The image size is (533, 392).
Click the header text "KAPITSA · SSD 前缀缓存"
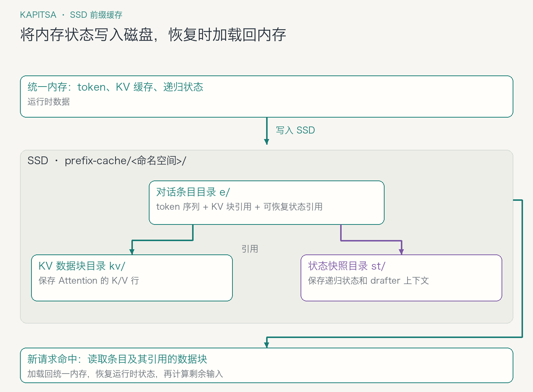[71, 15]
